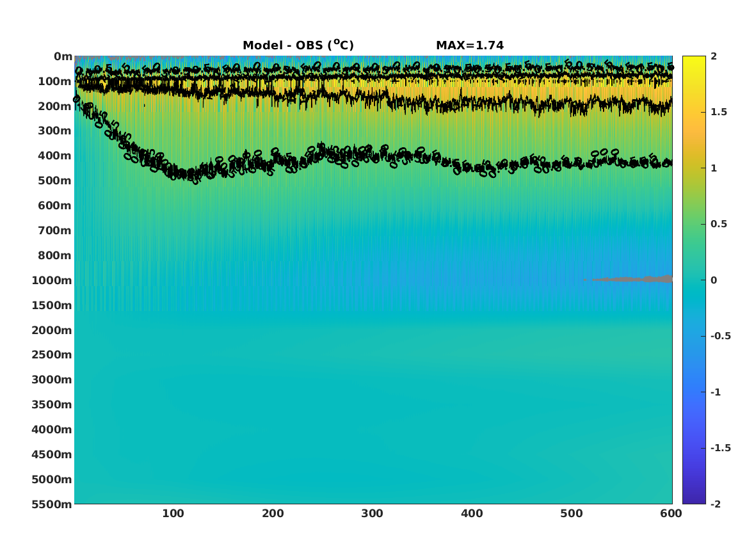Click the '3000m' depth axis label
This screenshot has height=560, width=747.
tap(52, 380)
